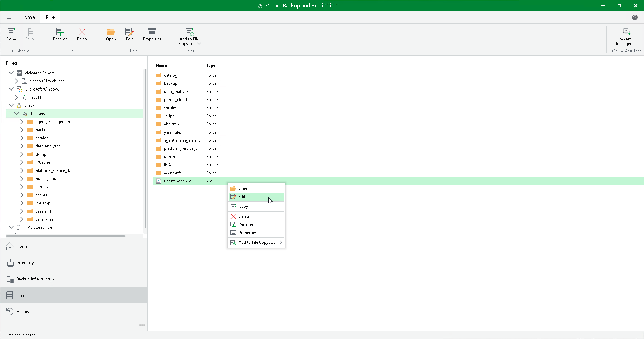Select the backup folder in the tree
The image size is (644, 339).
coord(42,130)
